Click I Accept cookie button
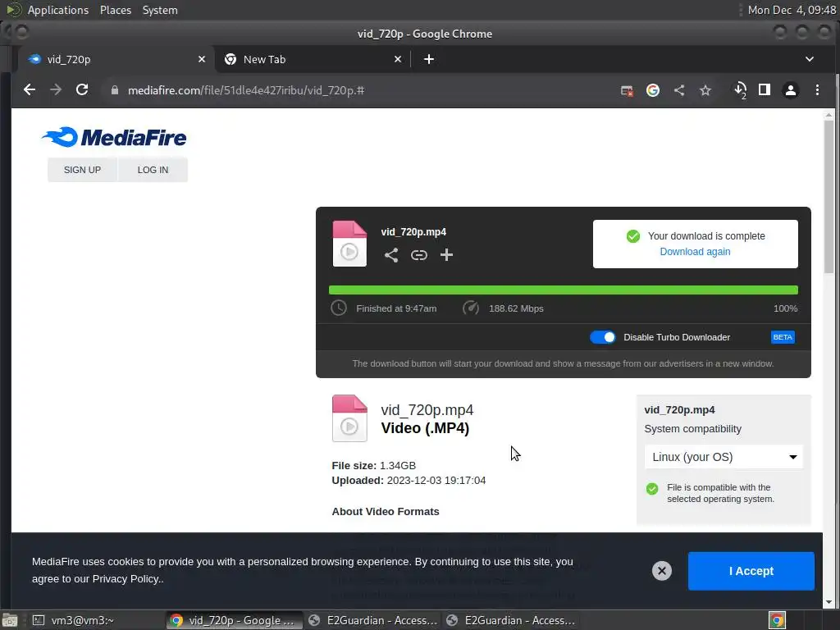 (751, 571)
